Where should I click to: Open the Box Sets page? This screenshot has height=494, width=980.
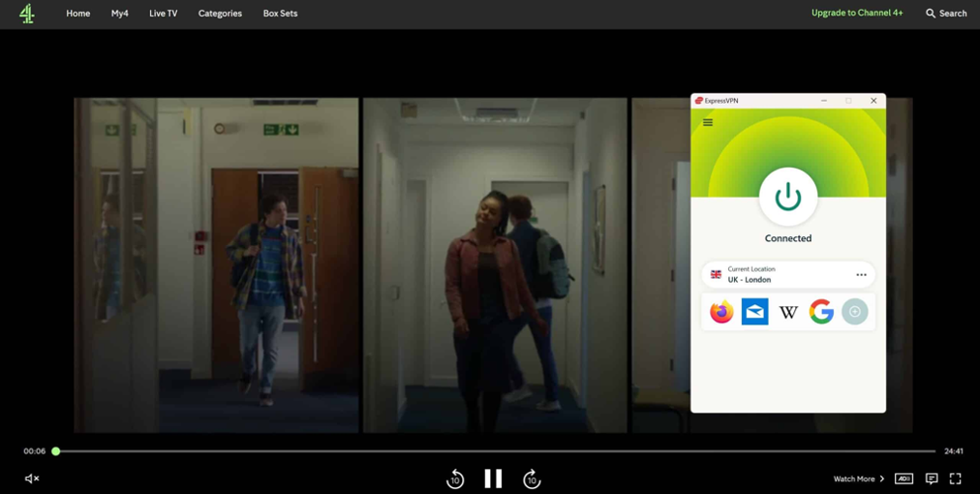coord(280,14)
